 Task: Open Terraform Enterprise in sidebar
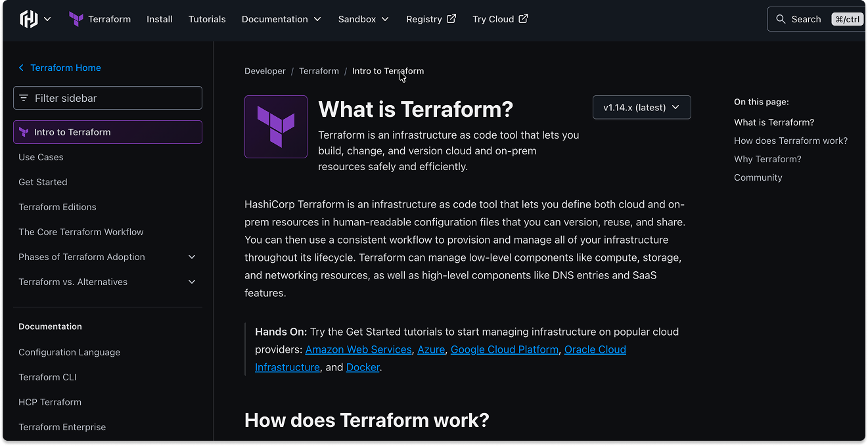(x=62, y=427)
